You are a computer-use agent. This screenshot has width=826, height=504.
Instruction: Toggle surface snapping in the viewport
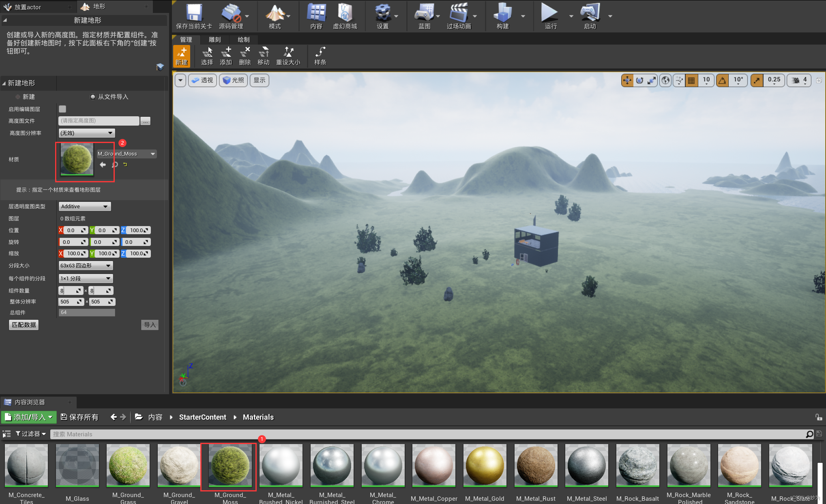(x=679, y=80)
